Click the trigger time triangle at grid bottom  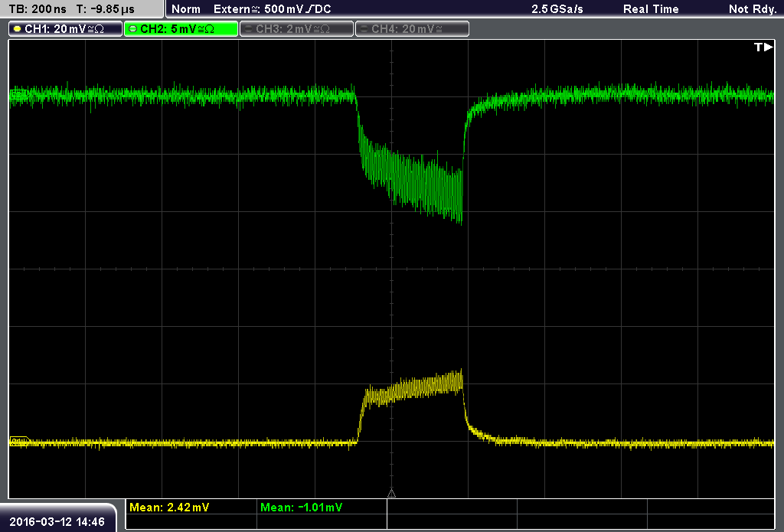(391, 493)
